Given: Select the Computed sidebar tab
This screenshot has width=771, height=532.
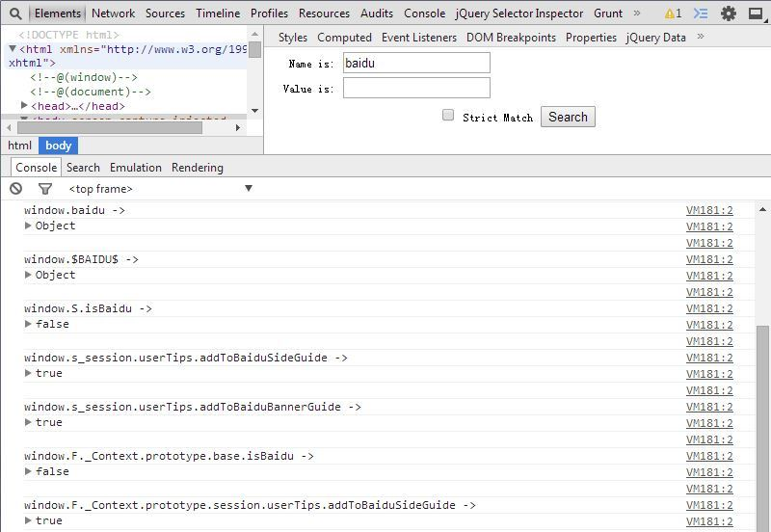Looking at the screenshot, I should click(x=344, y=38).
